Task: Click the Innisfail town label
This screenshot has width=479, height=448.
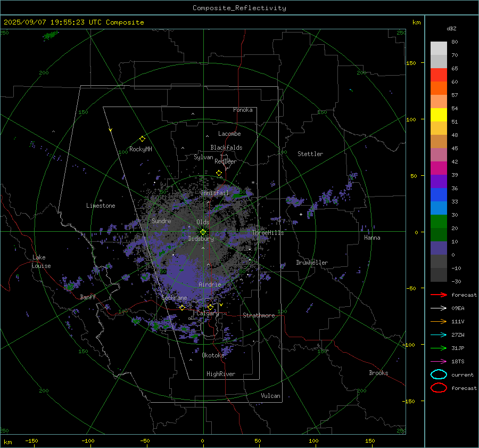Action: point(215,193)
